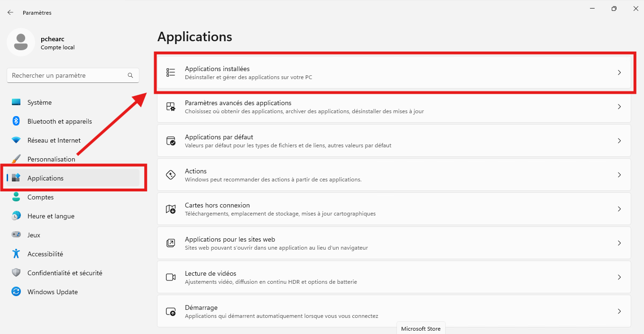
Task: Open Applications pour les sites web
Action: click(394, 243)
